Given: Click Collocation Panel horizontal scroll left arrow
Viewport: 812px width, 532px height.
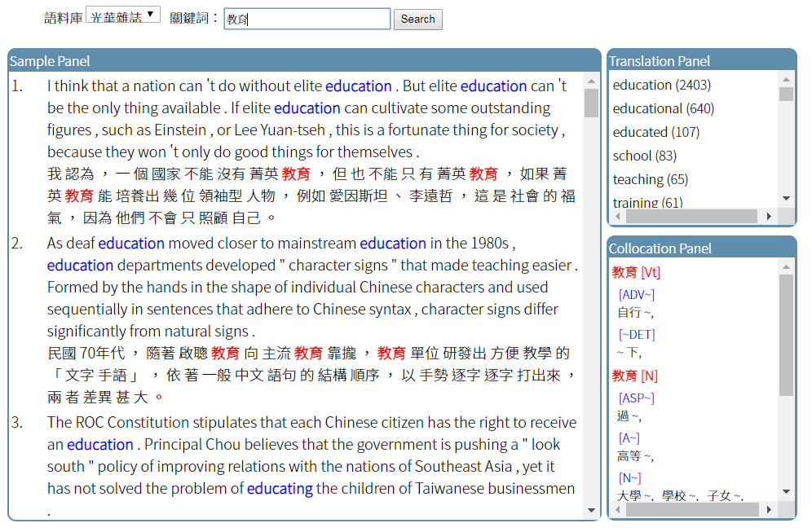Looking at the screenshot, I should tap(618, 509).
